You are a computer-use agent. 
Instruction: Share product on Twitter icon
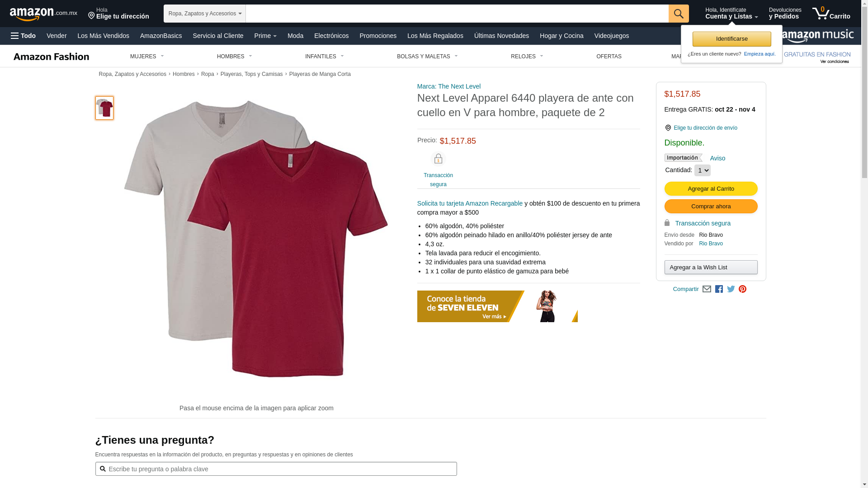[x=731, y=289]
